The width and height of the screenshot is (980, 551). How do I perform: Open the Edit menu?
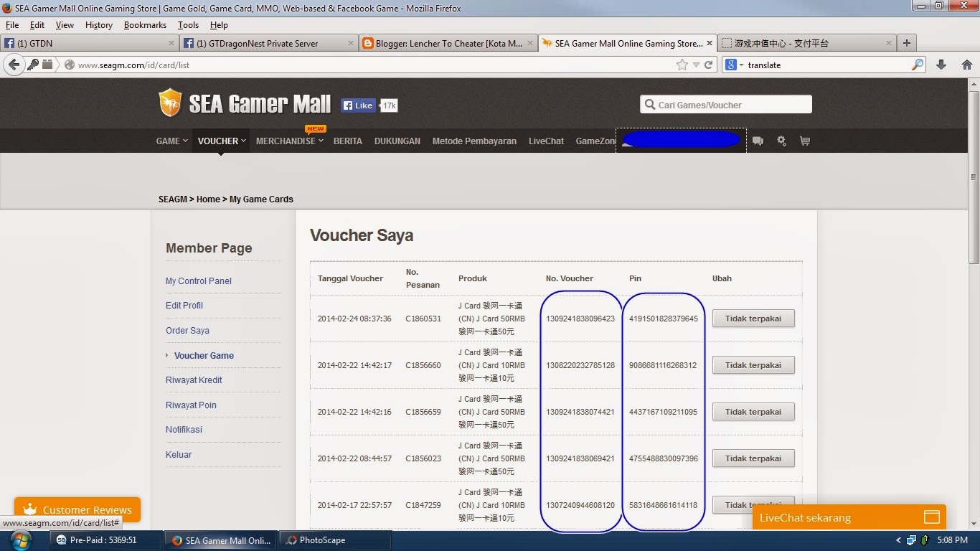(x=37, y=25)
